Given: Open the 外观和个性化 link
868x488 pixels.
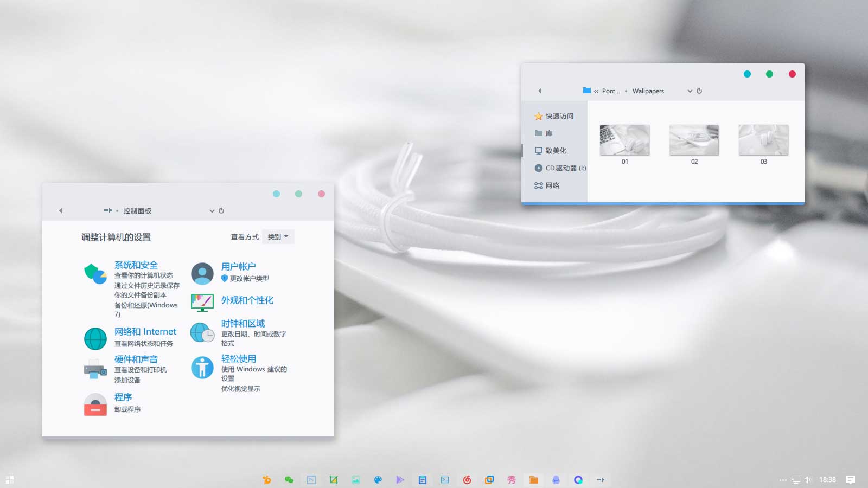Looking at the screenshot, I should point(247,300).
